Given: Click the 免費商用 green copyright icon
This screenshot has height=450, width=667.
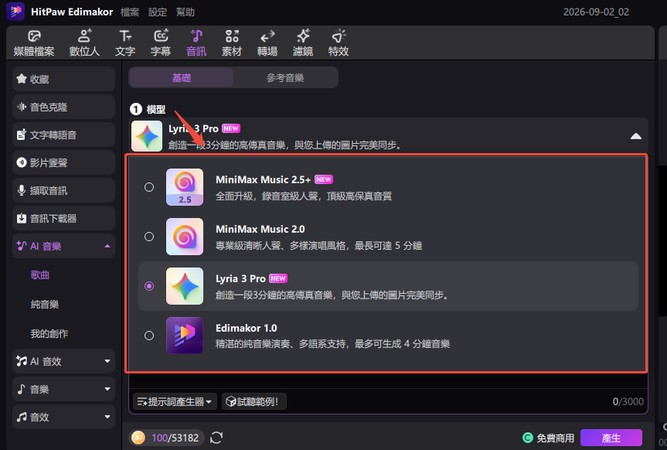Looking at the screenshot, I should point(527,438).
